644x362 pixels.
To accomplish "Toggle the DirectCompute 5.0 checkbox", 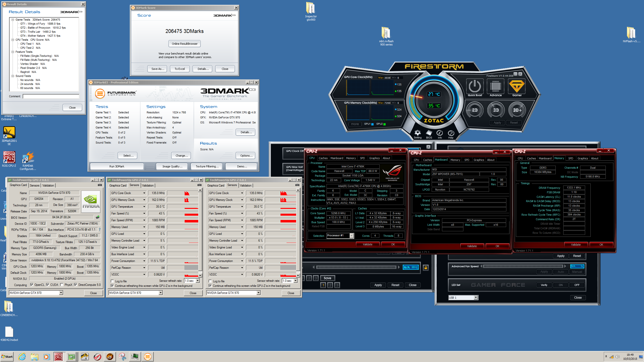I will (x=76, y=285).
